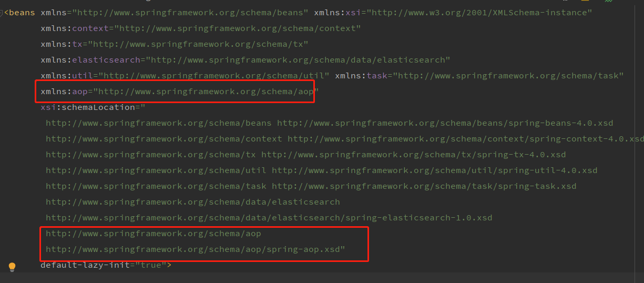
Task: Click the spring-aop.xsd URL
Action: pos(193,249)
